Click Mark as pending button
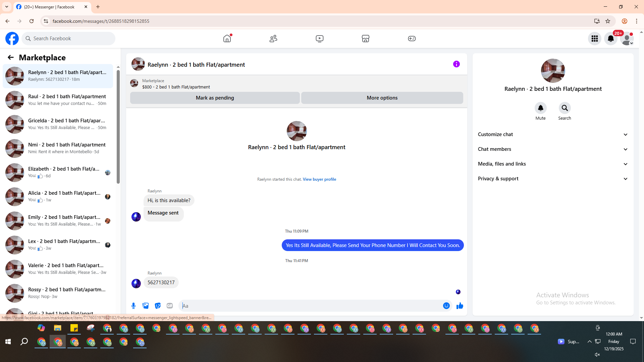The image size is (644, 362). click(x=215, y=98)
